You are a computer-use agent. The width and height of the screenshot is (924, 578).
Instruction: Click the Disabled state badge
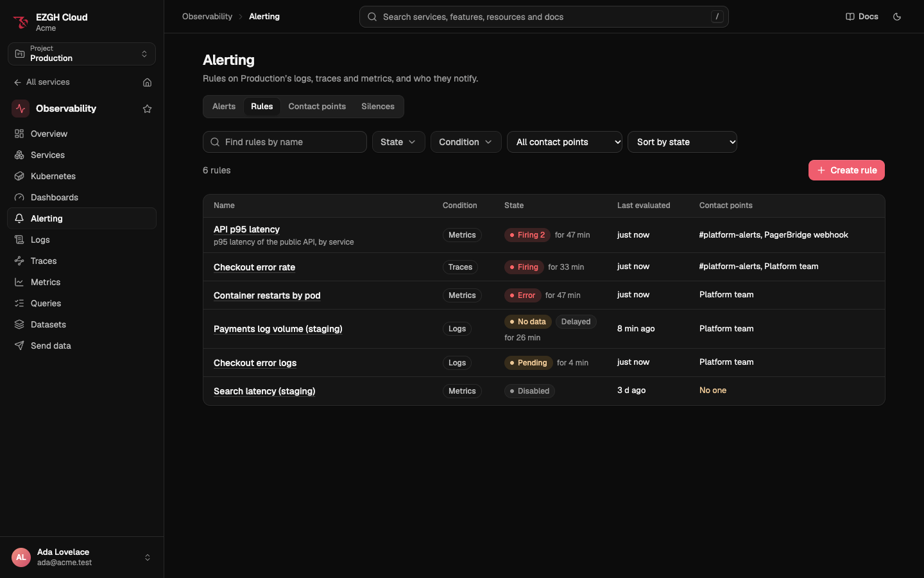529,391
